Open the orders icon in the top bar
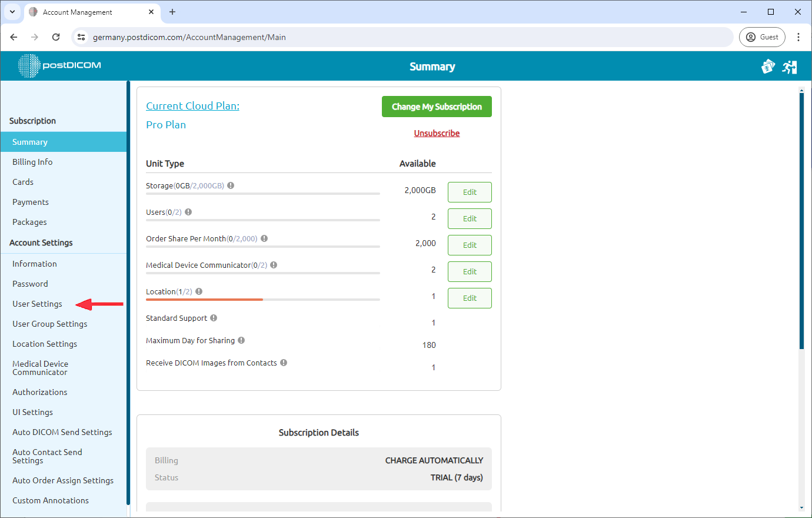812x518 pixels. click(x=768, y=67)
